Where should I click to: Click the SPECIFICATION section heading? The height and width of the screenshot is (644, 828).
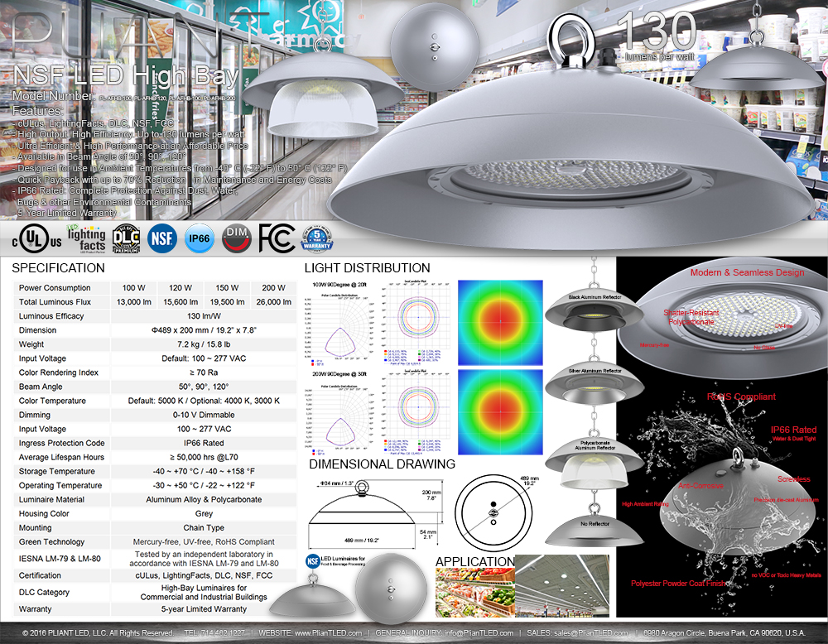click(58, 267)
